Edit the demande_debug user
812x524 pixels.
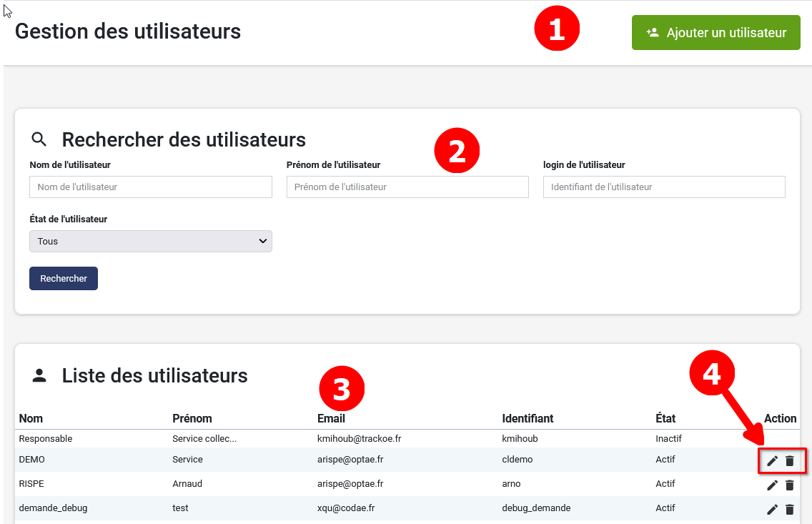[x=772, y=510]
